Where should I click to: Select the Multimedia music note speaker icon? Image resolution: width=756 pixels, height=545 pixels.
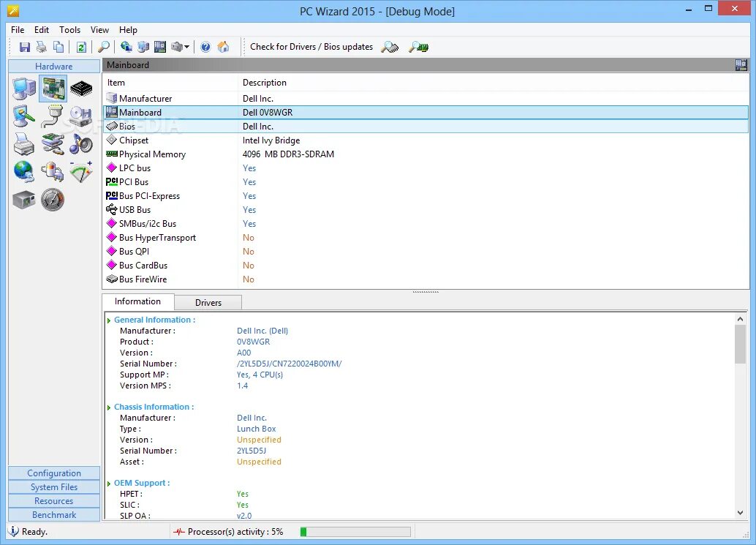[x=81, y=143]
